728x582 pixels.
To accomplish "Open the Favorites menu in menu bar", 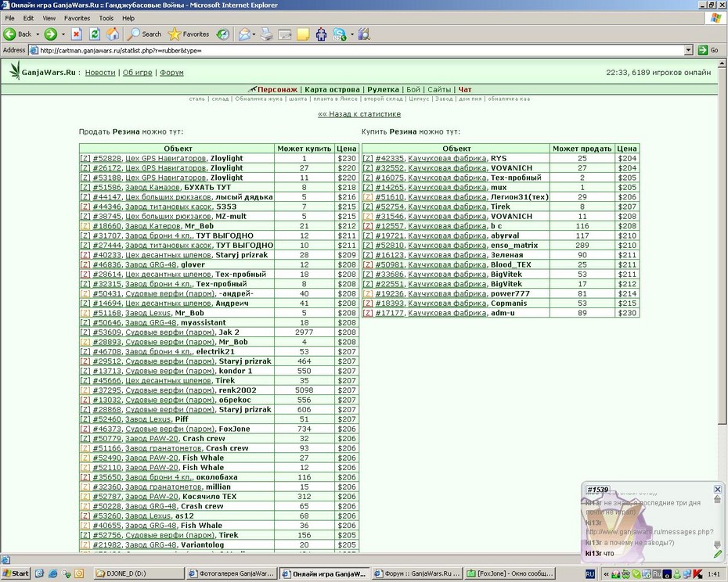I will click(x=77, y=18).
